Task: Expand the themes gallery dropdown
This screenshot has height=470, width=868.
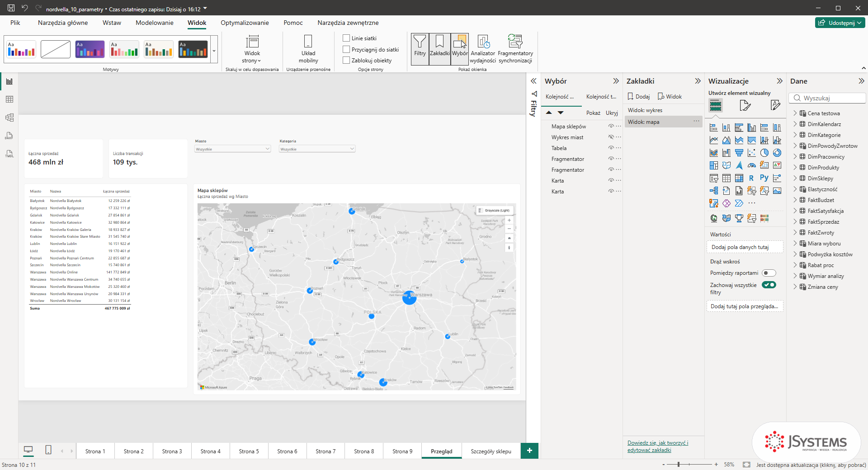Action: (214, 50)
